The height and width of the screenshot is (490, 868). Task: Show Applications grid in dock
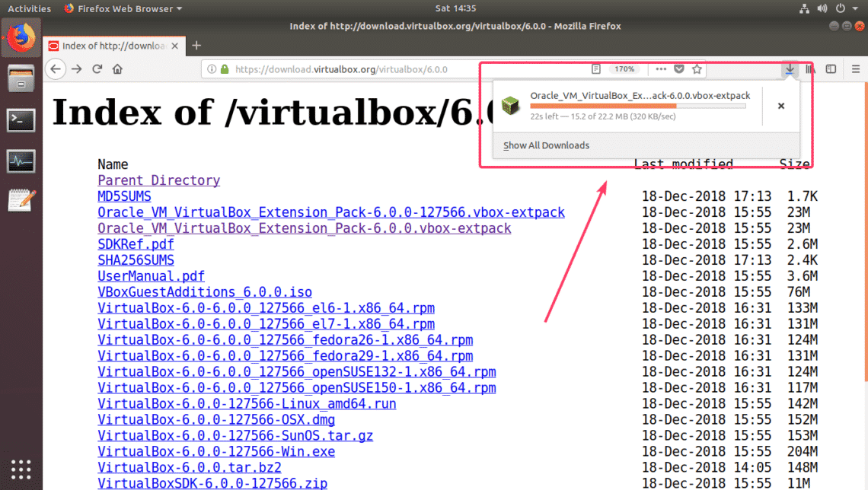[21, 469]
